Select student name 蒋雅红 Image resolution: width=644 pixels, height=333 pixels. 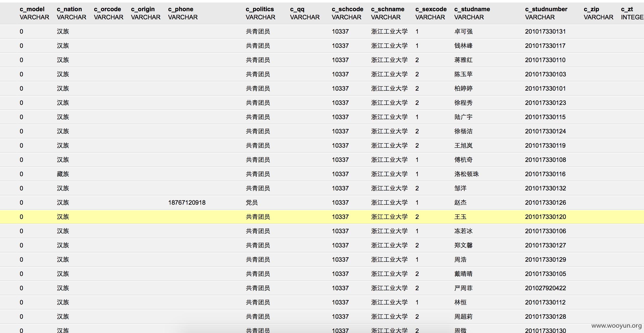click(463, 60)
